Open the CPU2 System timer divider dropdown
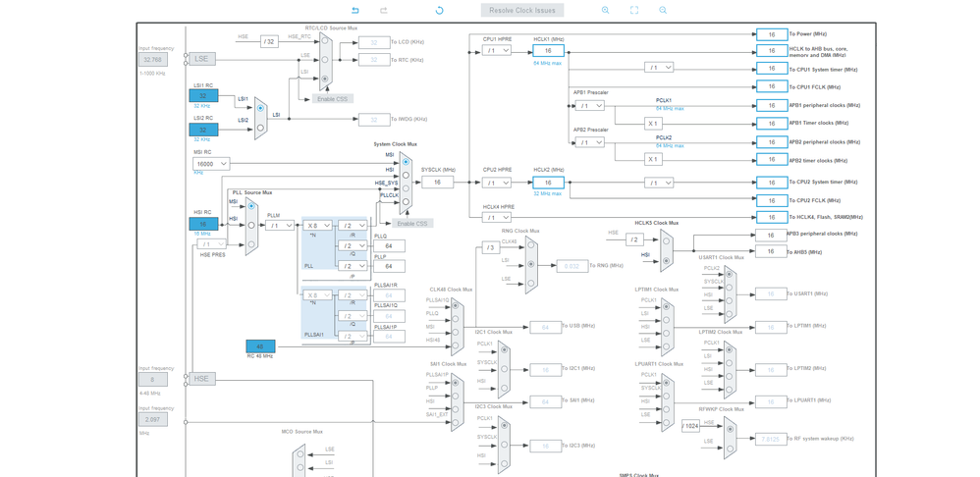The height and width of the screenshot is (477, 980). pyautogui.click(x=659, y=183)
